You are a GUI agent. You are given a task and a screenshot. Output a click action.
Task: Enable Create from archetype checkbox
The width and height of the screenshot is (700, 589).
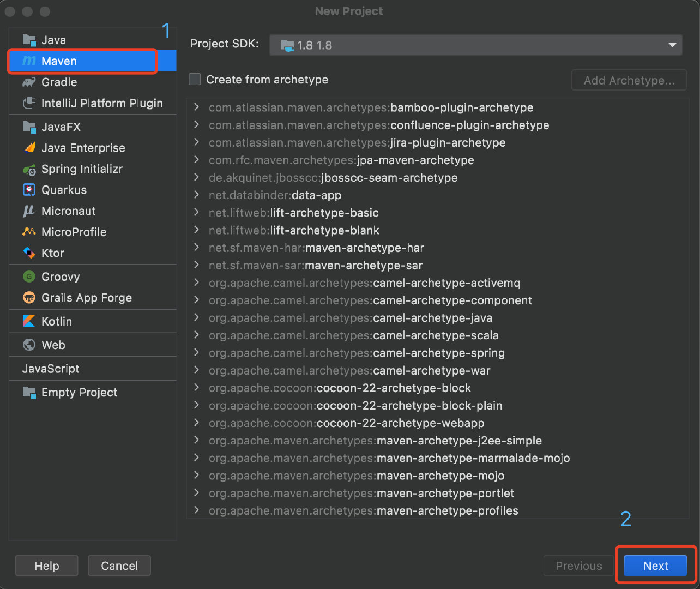pos(195,80)
